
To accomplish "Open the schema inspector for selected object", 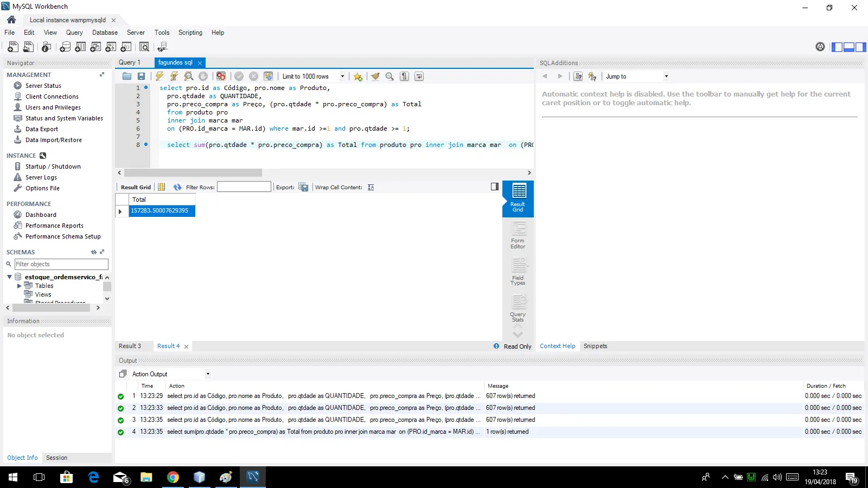I will coord(47,47).
